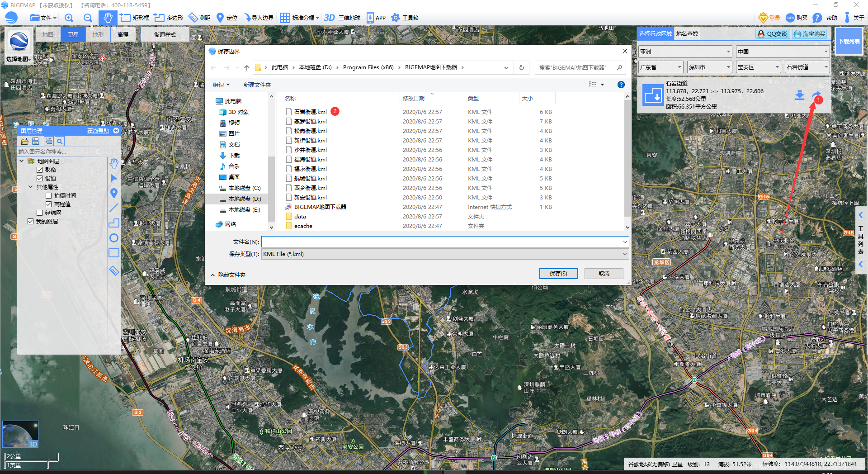Open the 标准分幅 standard grid dropdown
The width and height of the screenshot is (868, 474).
pyautogui.click(x=300, y=18)
